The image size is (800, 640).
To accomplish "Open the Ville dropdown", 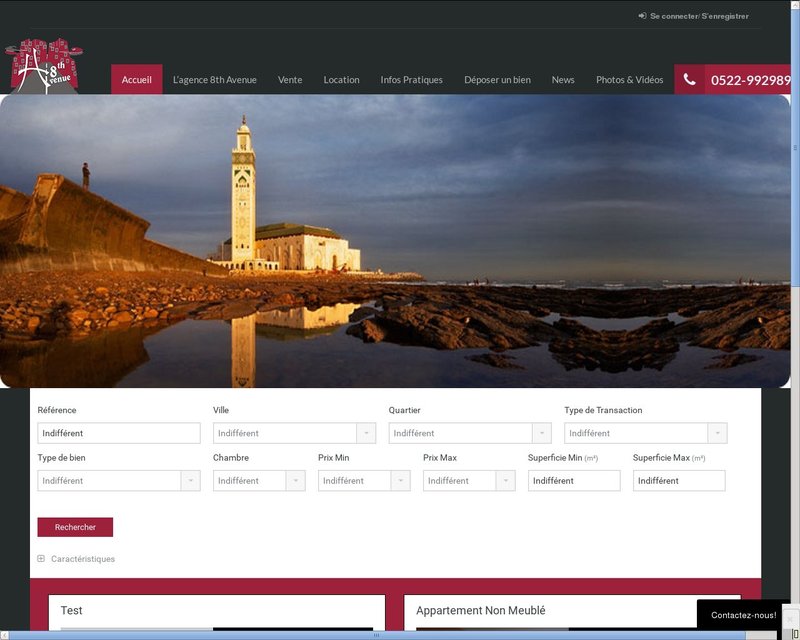I will click(x=294, y=433).
